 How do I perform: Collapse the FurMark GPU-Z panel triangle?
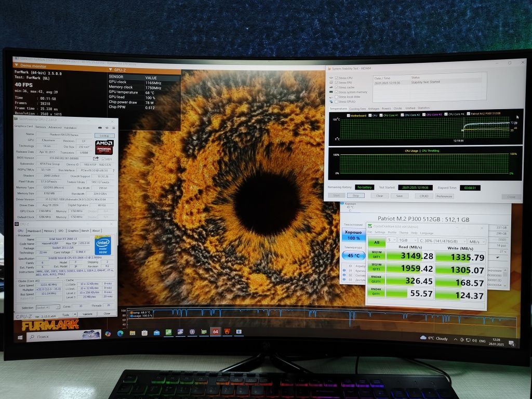111,70
